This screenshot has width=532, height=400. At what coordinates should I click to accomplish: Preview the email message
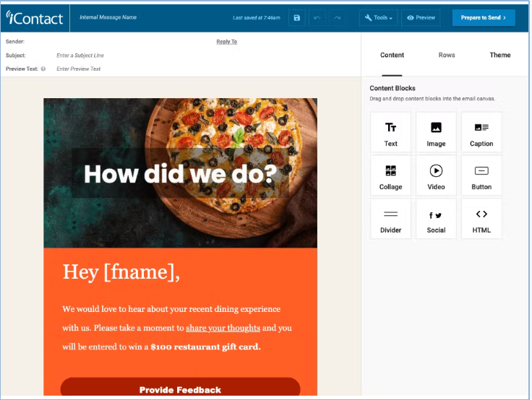[x=421, y=17]
